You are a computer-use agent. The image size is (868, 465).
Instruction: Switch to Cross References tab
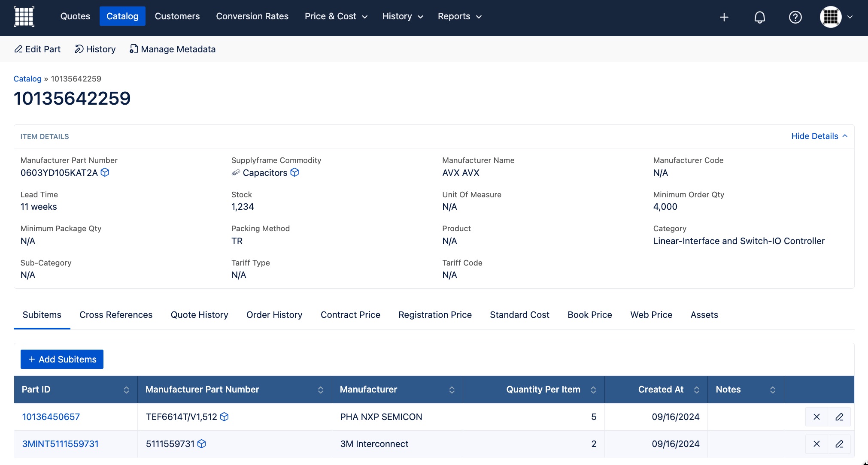[116, 315]
